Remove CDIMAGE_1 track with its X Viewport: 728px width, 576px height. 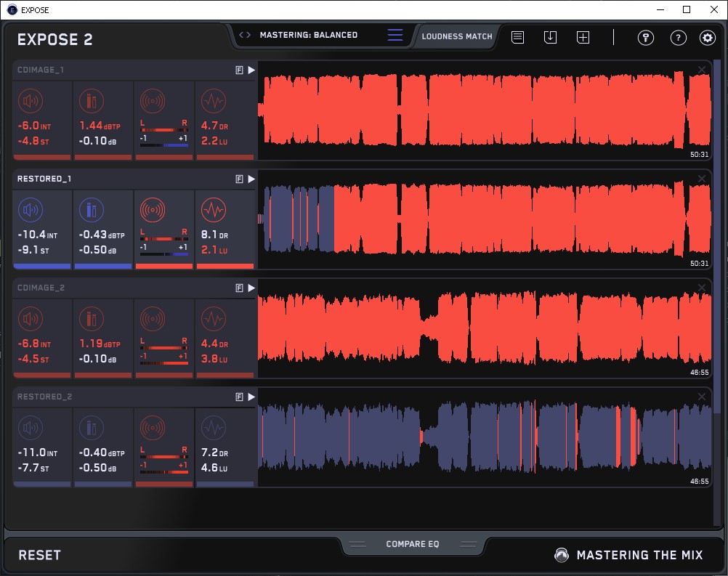[x=702, y=70]
